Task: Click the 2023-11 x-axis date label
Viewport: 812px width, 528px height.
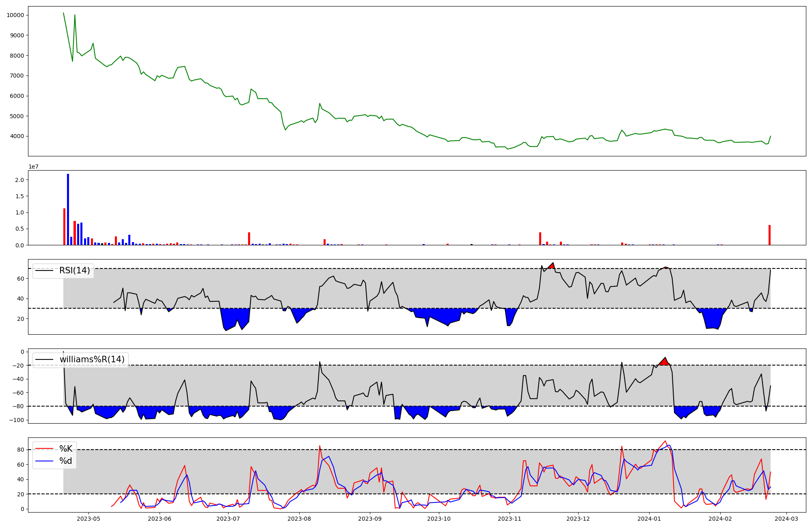Action: (510, 519)
